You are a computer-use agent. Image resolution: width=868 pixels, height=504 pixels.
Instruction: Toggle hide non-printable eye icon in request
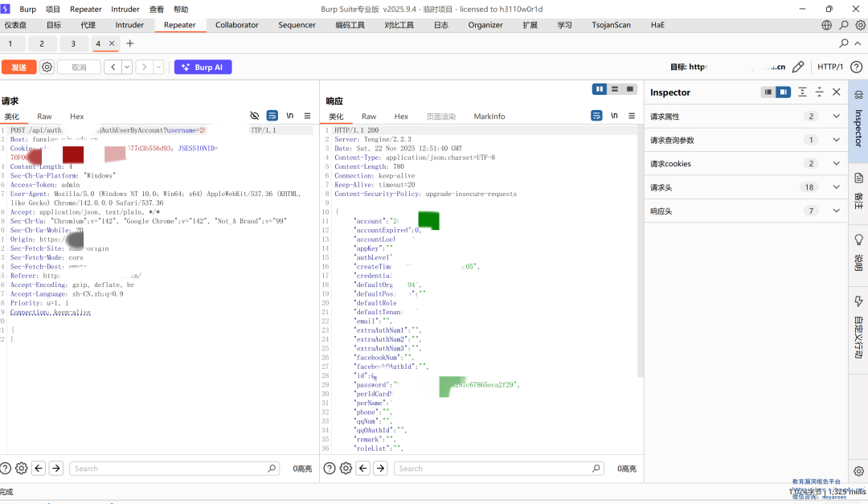(x=254, y=116)
